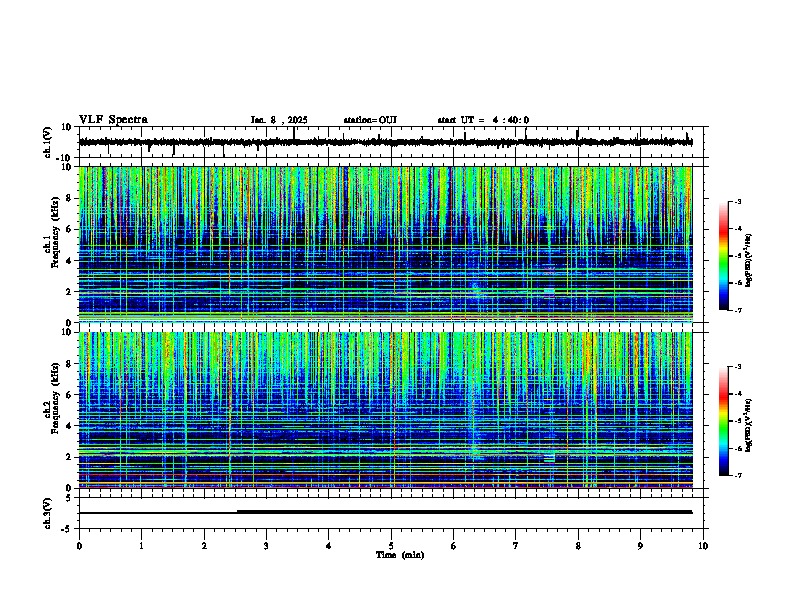
Task: Click the ch.1 voltage waveform trace
Action: point(385,142)
